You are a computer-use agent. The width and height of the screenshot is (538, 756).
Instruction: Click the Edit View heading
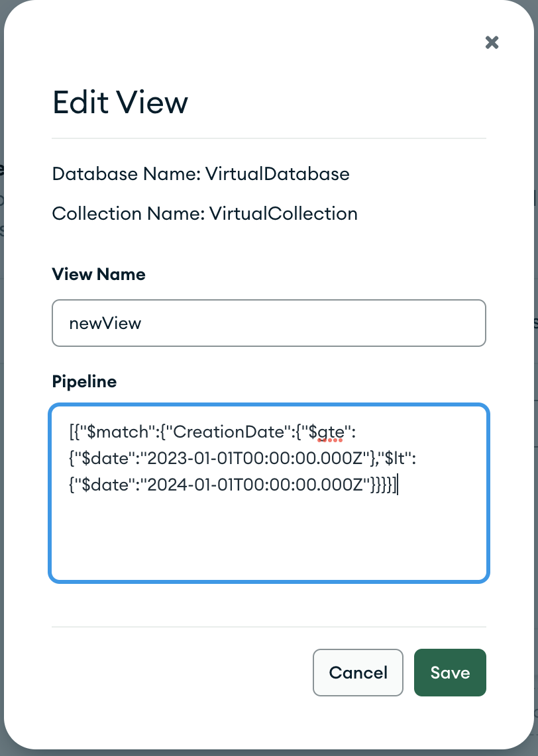[x=120, y=103]
